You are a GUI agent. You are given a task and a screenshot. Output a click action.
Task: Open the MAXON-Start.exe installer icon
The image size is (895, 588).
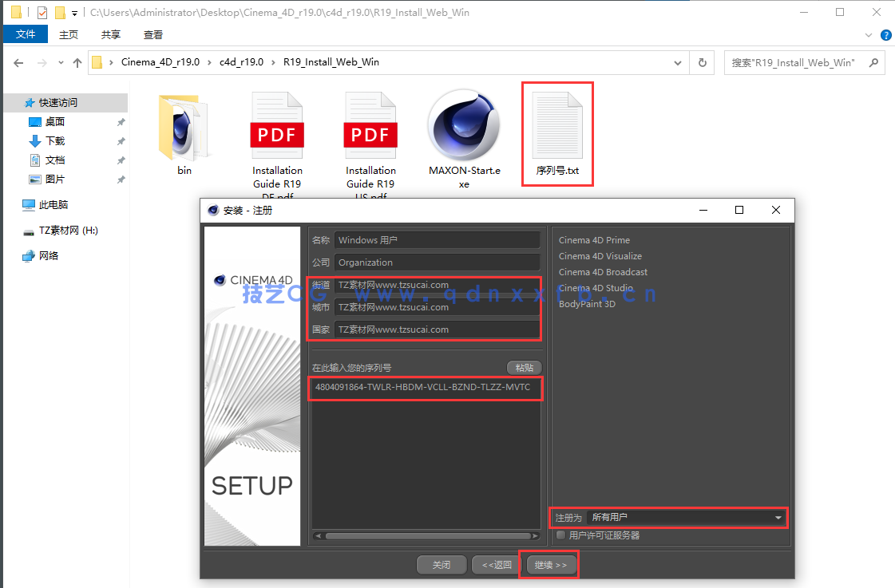[464, 125]
